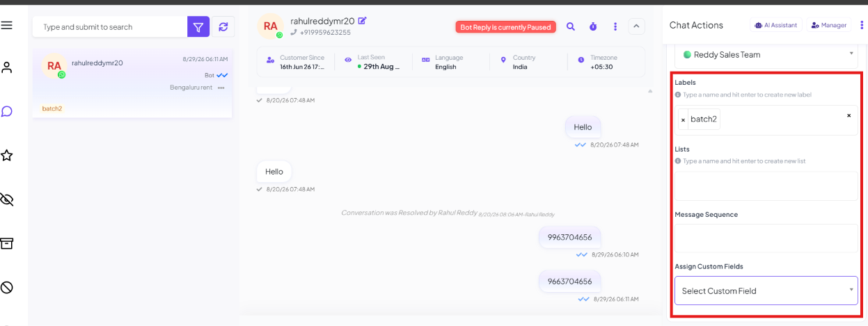Click the stopwatch timer icon in chat header
The width and height of the screenshot is (868, 326).
[593, 26]
